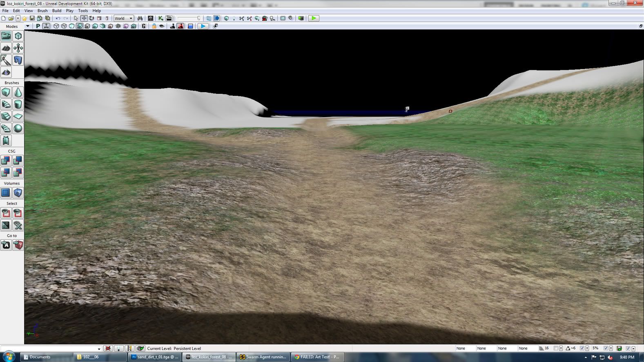Apply CSG Deintersect

18,173
